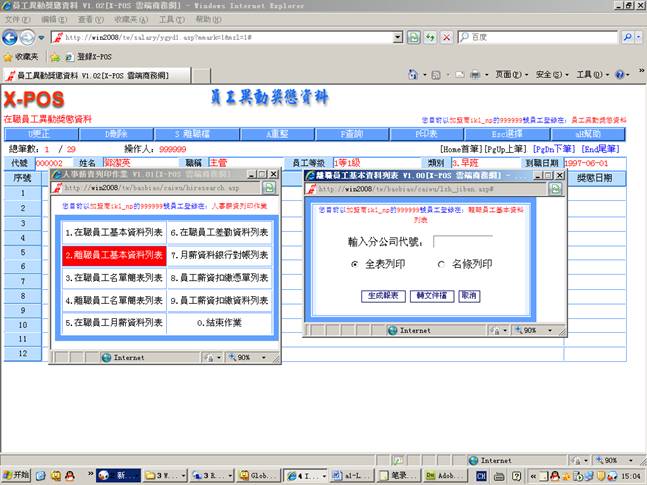This screenshot has width=647, height=485.
Task: Open the 查看(V) menu
Action: pyautogui.click(x=90, y=19)
